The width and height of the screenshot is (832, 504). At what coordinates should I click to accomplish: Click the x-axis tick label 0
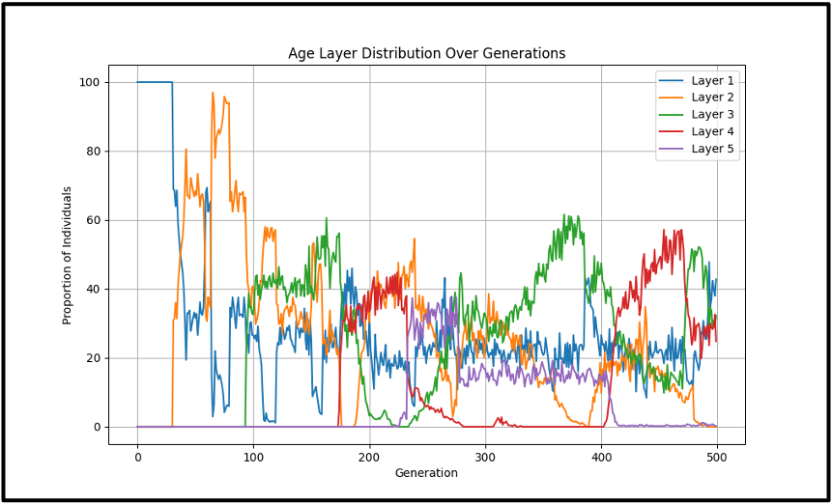click(x=137, y=456)
